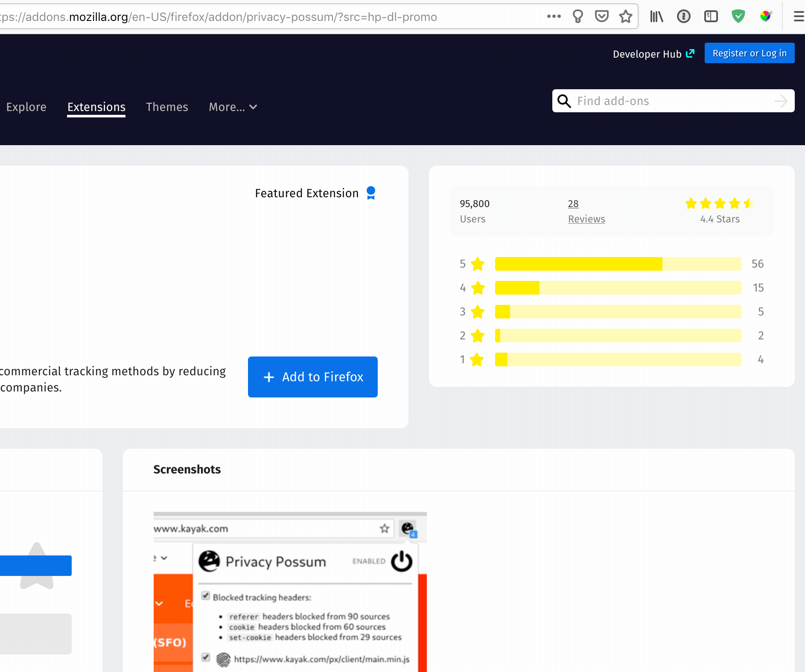Click the 2-star rating bar
Image resolution: width=805 pixels, height=672 pixels.
coord(618,336)
